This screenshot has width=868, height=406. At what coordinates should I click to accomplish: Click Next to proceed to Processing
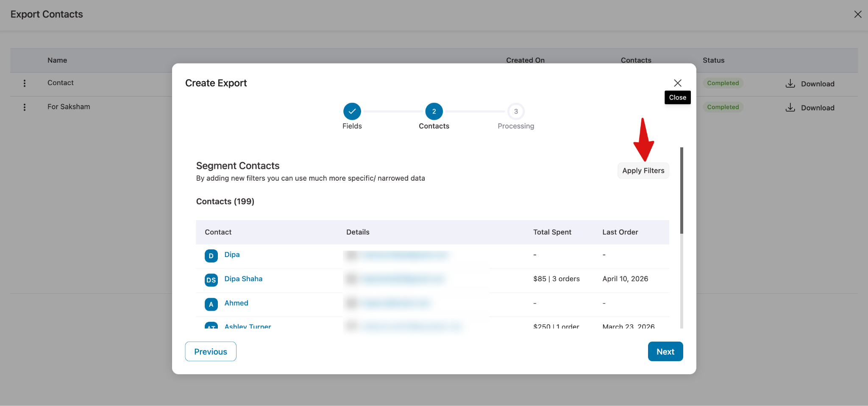(665, 351)
